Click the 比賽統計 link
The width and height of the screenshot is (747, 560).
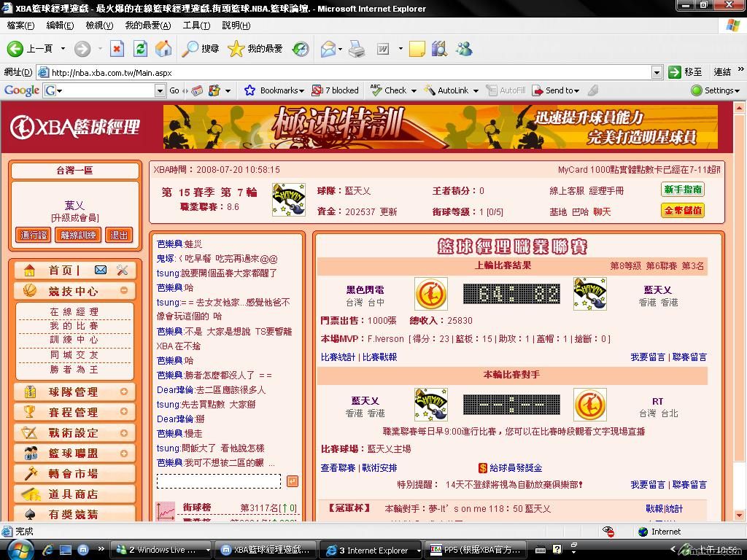[338, 357]
